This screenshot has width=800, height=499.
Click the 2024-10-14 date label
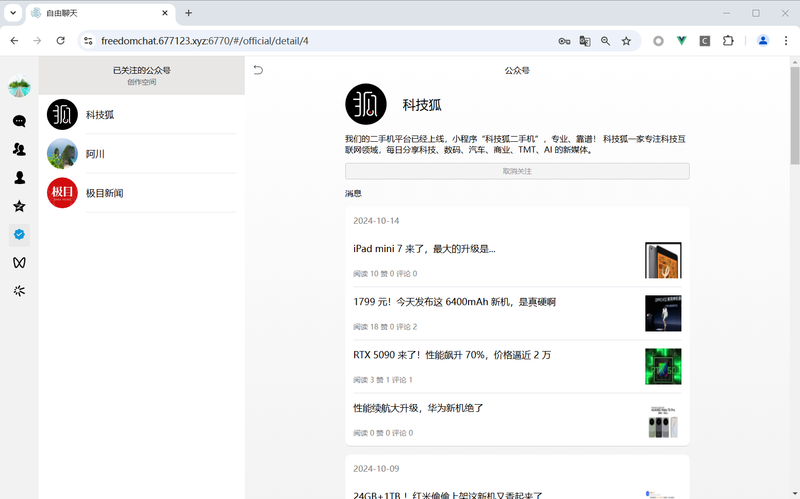tap(376, 221)
